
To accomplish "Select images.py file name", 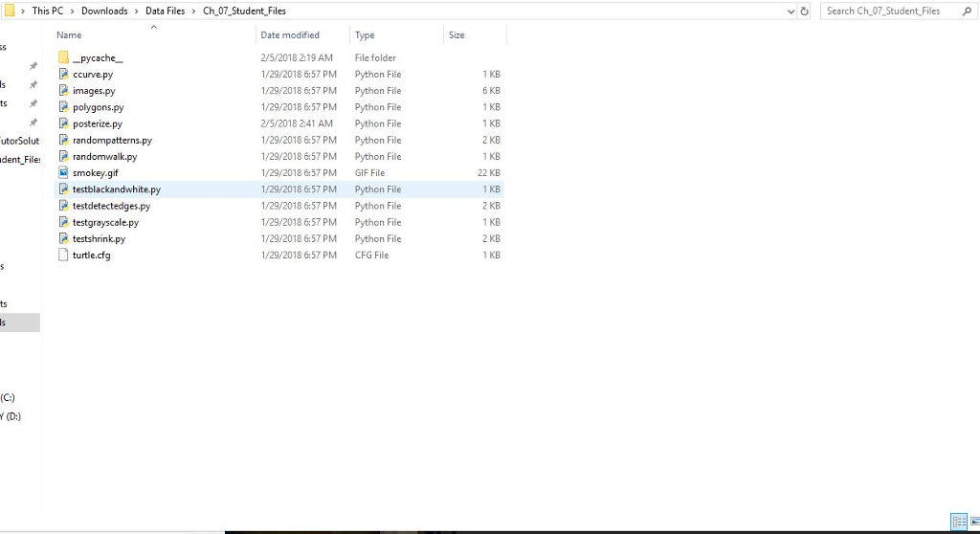I will pos(94,91).
